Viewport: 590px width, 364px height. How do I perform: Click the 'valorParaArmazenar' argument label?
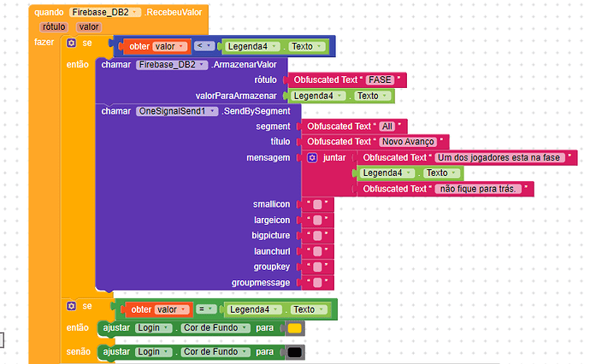[236, 97]
